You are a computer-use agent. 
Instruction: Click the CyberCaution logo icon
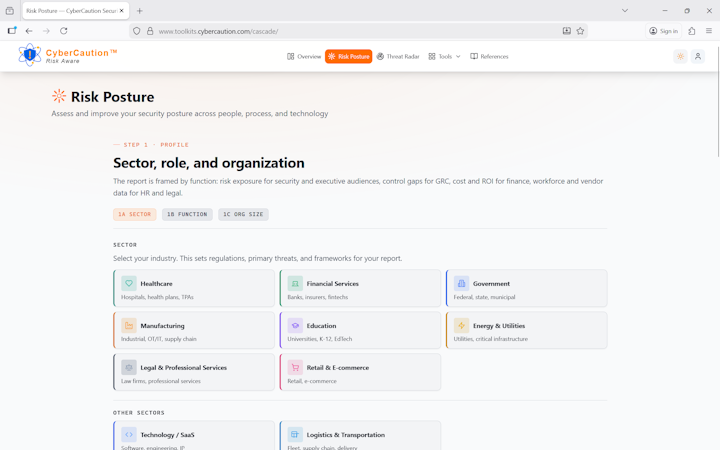pyautogui.click(x=29, y=56)
